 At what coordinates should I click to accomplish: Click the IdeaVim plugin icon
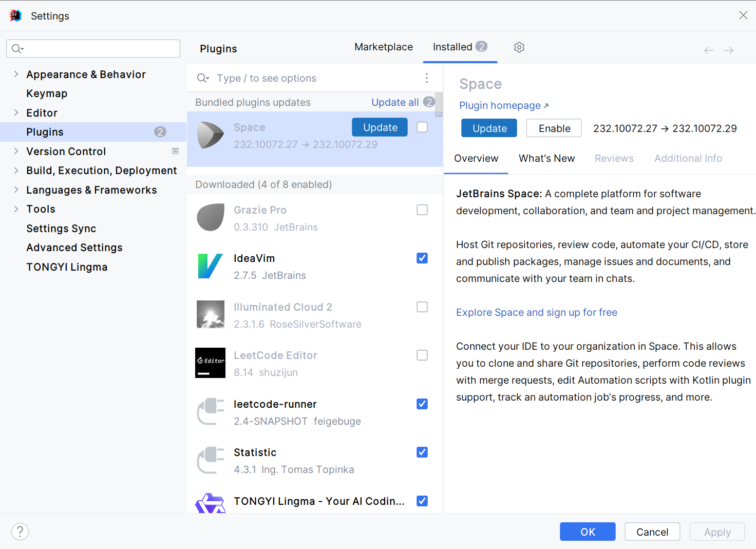pyautogui.click(x=211, y=266)
